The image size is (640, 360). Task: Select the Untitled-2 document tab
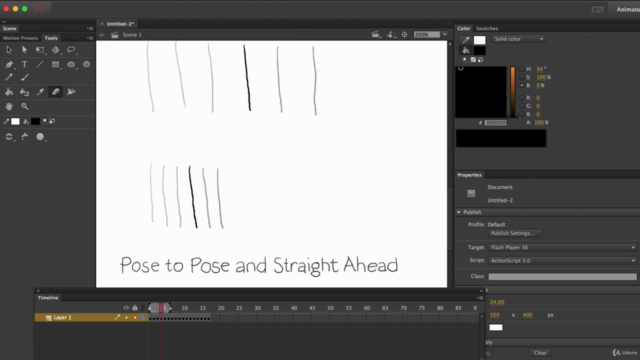click(120, 24)
